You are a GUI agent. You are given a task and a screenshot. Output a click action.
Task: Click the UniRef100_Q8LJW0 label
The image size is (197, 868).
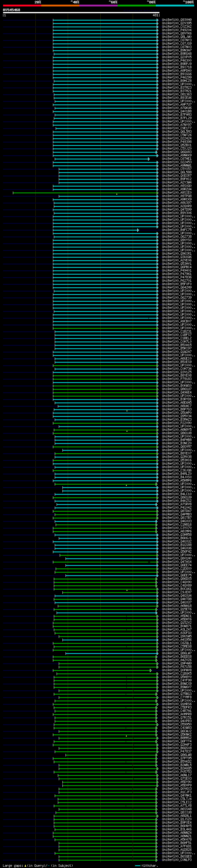point(177,37)
